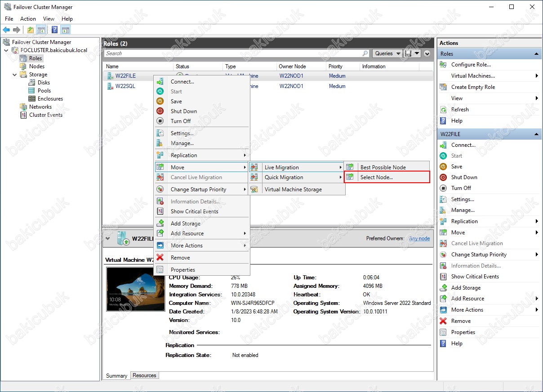Open the Queries dropdown
Image resolution: width=543 pixels, height=392 pixels.
click(388, 53)
